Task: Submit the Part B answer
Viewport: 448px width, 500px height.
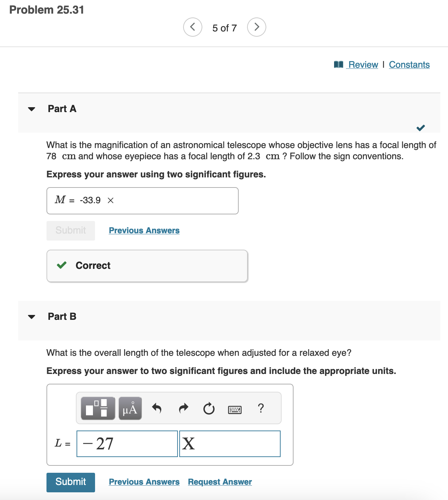Action: tap(70, 482)
